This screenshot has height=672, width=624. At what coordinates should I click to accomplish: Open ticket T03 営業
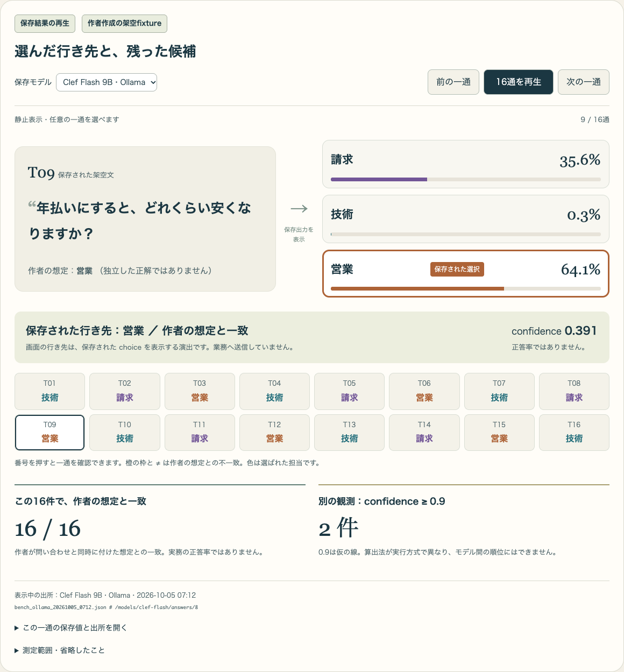point(200,391)
